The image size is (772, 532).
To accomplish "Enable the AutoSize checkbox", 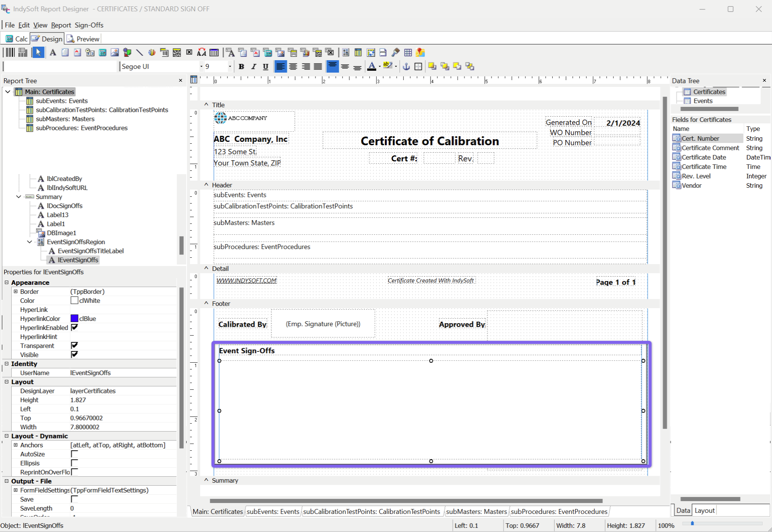I will (74, 454).
